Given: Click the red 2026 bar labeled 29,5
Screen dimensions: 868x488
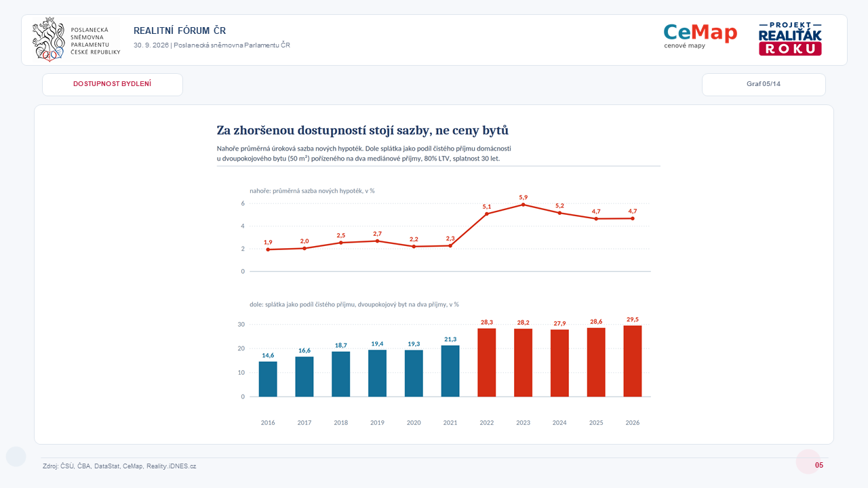Looking at the screenshot, I should point(633,361).
